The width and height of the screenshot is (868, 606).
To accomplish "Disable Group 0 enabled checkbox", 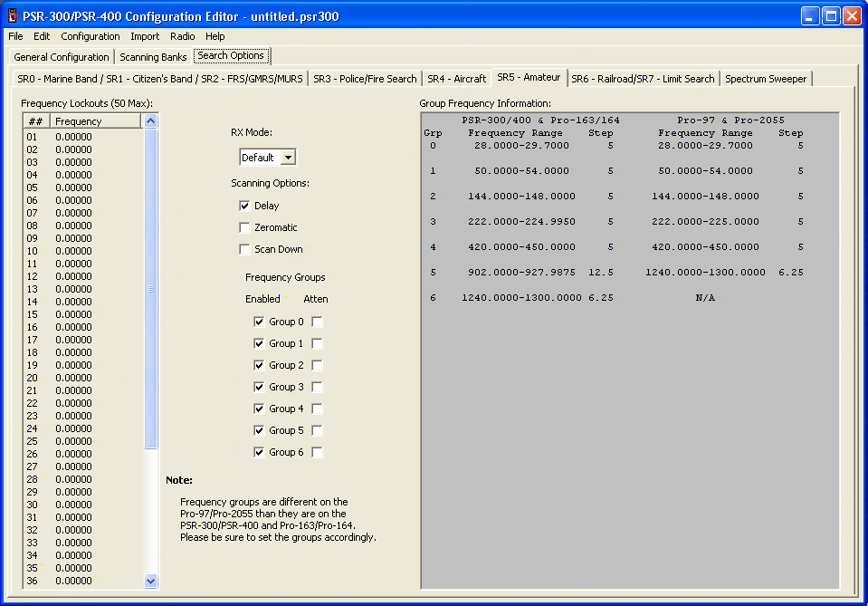I will [x=259, y=322].
